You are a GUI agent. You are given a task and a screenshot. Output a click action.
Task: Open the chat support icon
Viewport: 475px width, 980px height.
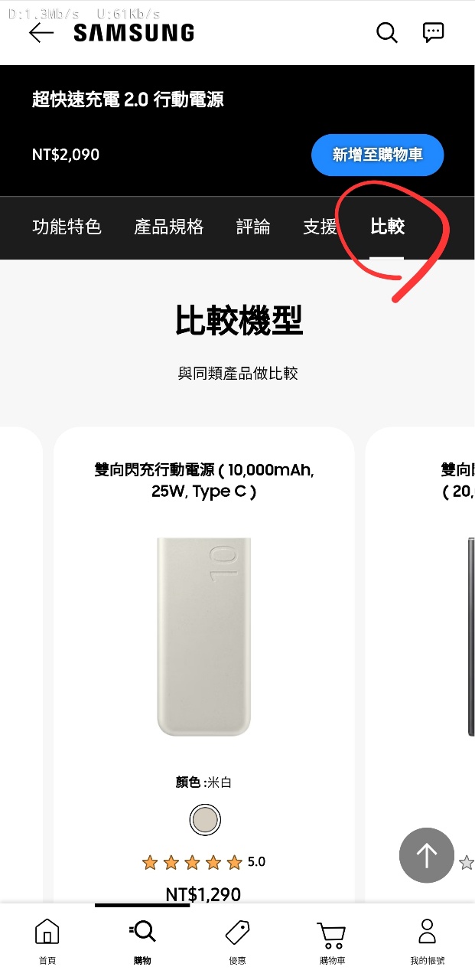tap(434, 32)
